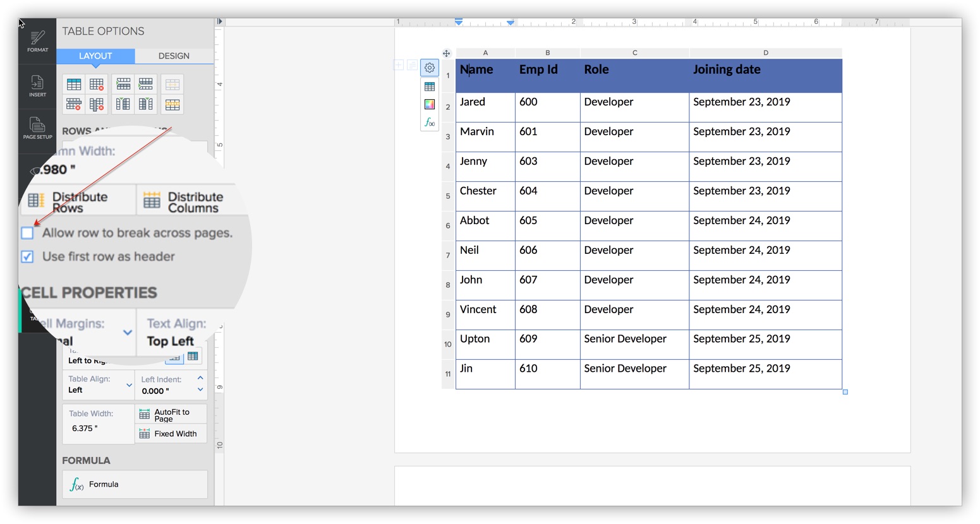Click the delete row icon
Viewport: 980px width, 524px height.
74,104
